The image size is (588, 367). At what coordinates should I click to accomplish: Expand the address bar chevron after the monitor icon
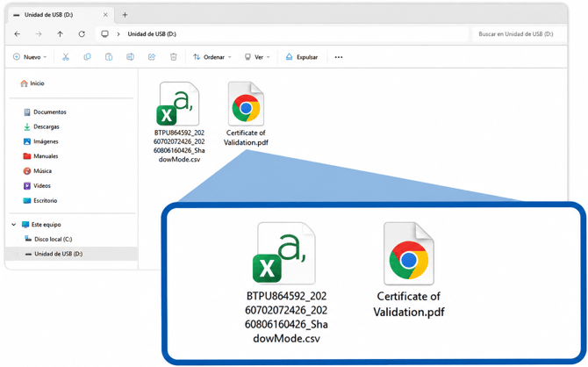click(x=118, y=33)
